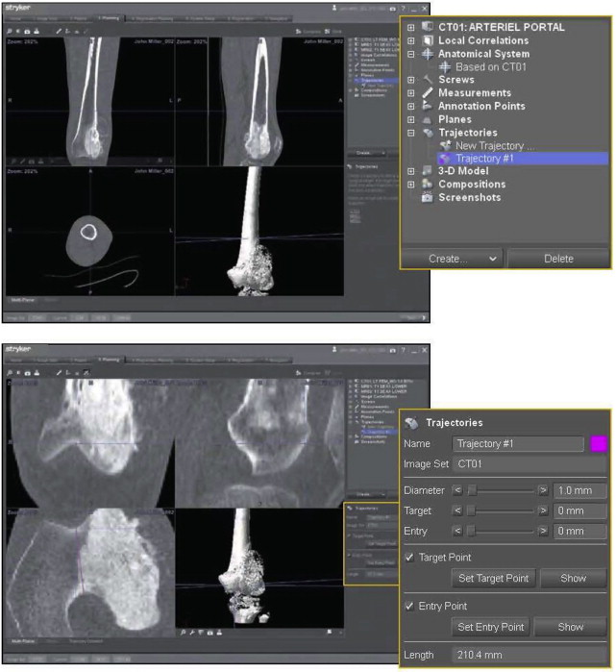Screen dimensions: 616x672
Task: Select New Trajectory ... tree entry
Action: tap(495, 145)
